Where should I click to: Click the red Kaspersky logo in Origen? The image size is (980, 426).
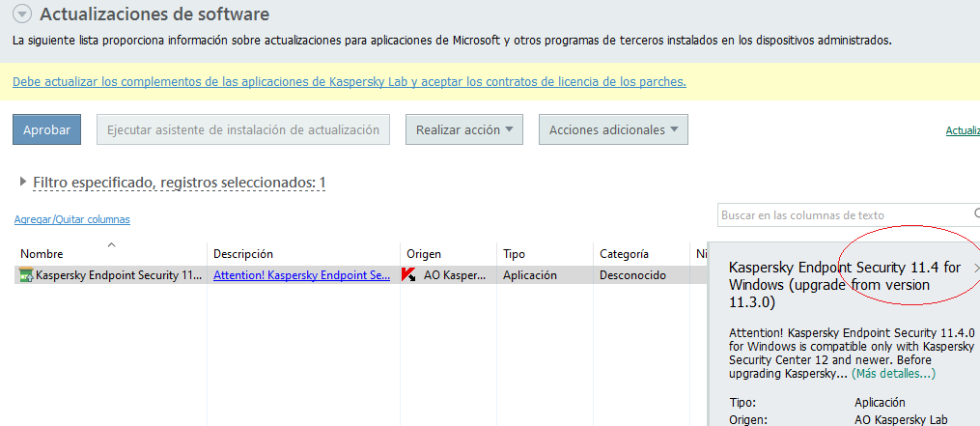408,274
